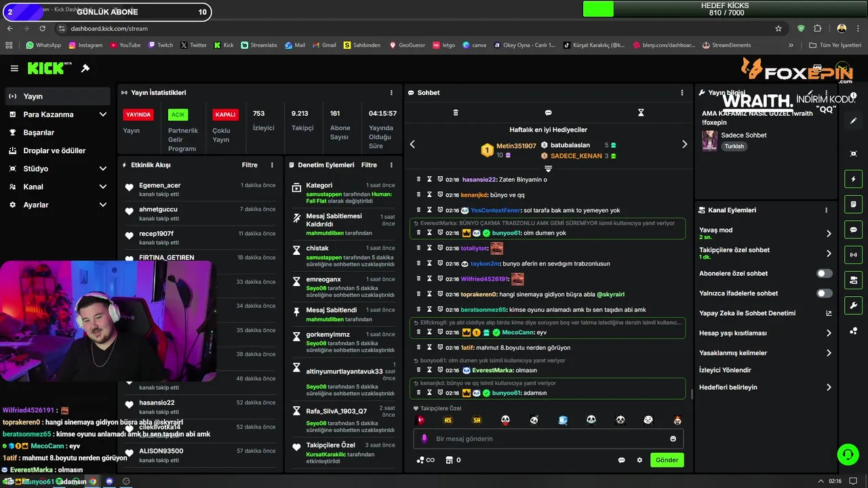Open totallytot's emote image in chat
This screenshot has width=868, height=488.
(x=496, y=249)
